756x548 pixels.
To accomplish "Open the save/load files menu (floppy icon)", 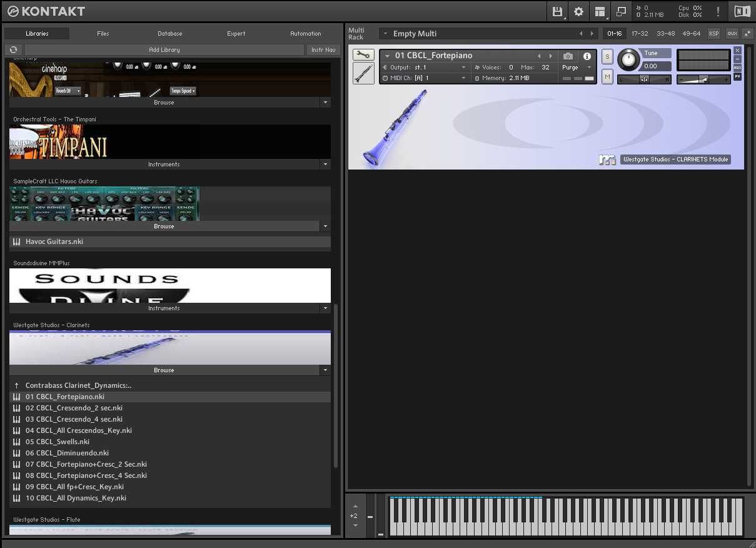I will [x=557, y=11].
